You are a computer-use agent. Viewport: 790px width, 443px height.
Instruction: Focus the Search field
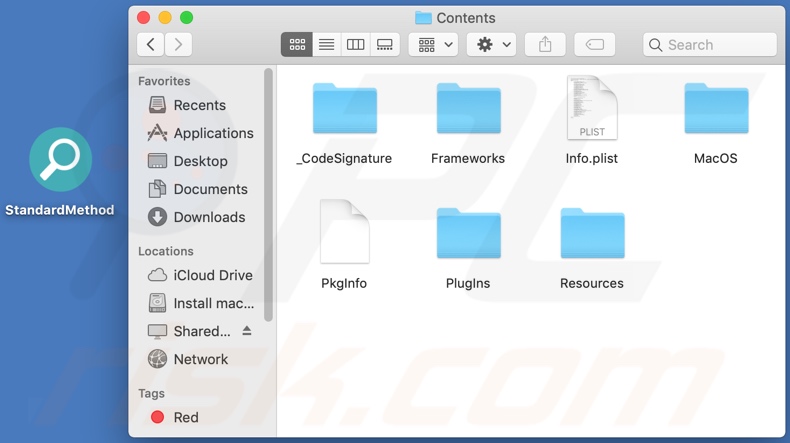point(710,45)
